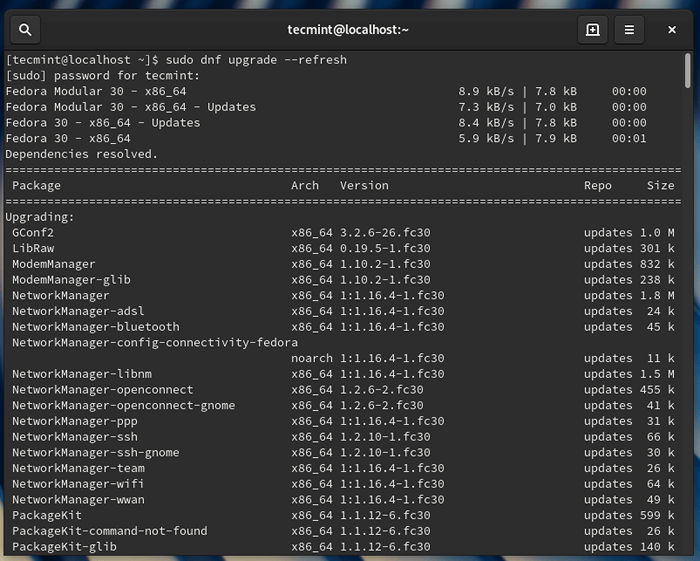Click the Repo column header

point(598,186)
